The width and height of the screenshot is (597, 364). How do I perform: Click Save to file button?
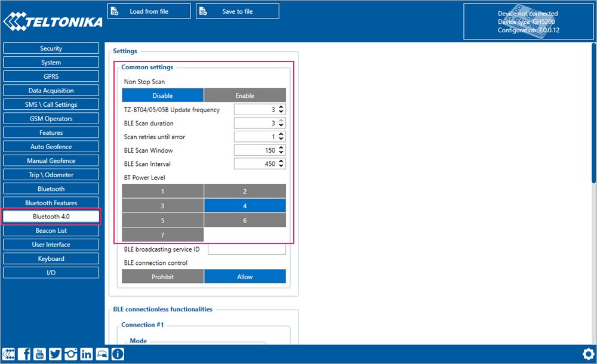point(237,11)
